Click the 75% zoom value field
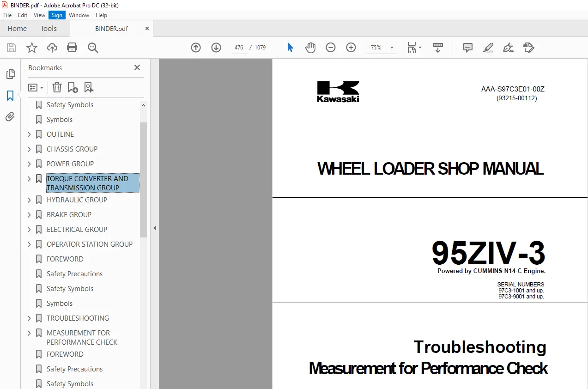The height and width of the screenshot is (389, 588). (376, 48)
